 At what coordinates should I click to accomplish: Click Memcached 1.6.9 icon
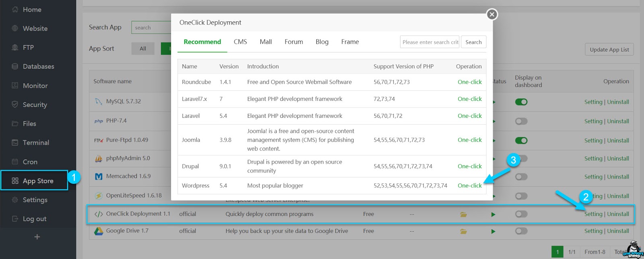[99, 177]
